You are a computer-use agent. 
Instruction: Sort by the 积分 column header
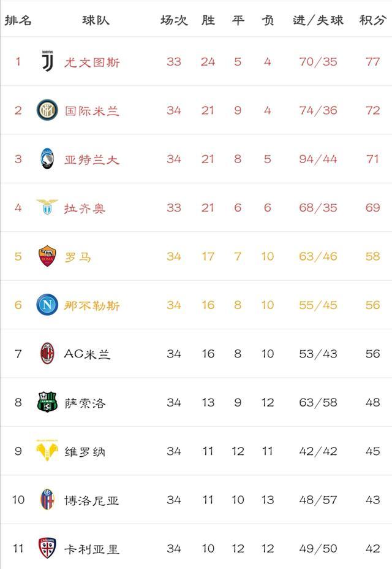pyautogui.click(x=372, y=20)
